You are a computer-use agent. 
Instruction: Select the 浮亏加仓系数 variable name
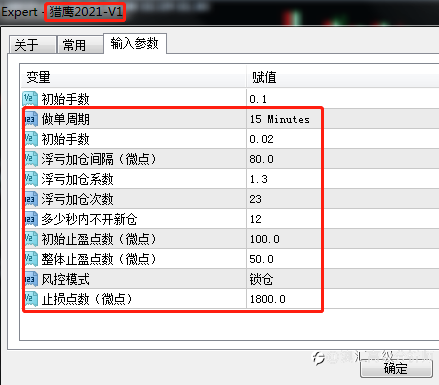coord(77,179)
